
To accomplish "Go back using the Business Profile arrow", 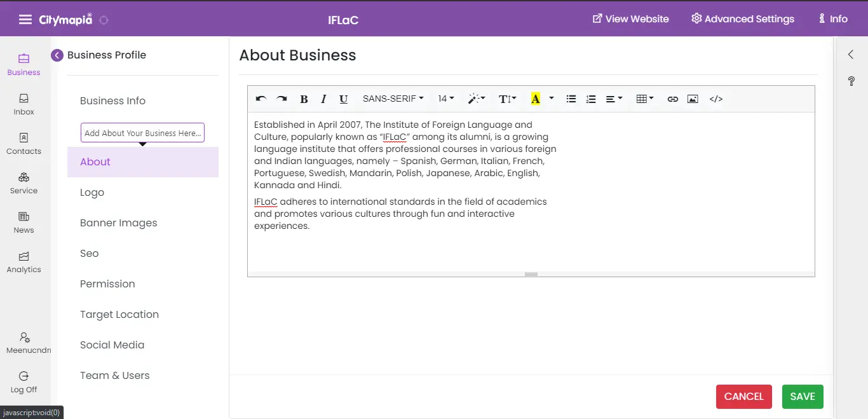I will [x=57, y=55].
